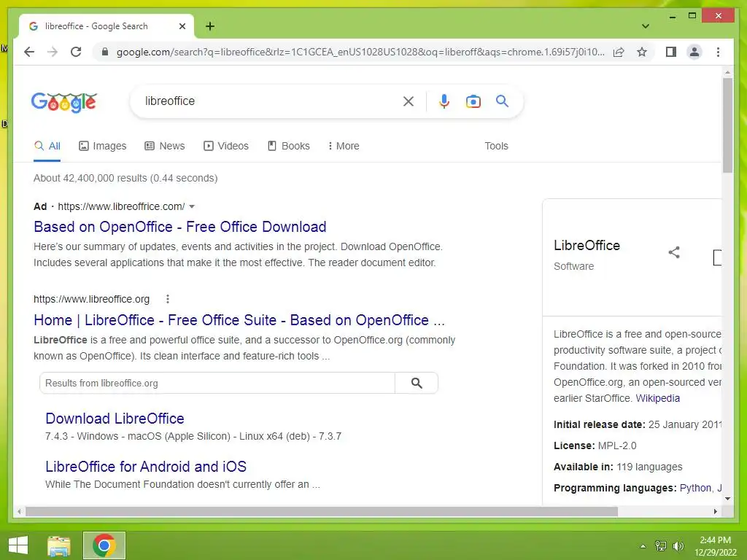
Task: Click the vertical scrollbar thumb
Action: (x=727, y=125)
